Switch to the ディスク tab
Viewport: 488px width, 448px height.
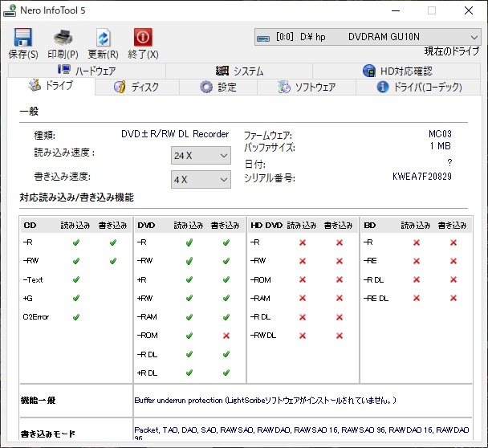coord(137,87)
